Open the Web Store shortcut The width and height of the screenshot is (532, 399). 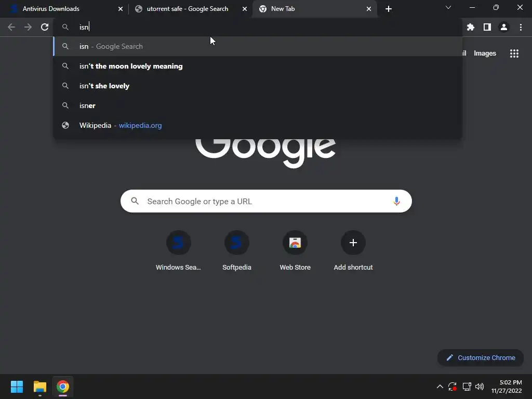pos(295,251)
